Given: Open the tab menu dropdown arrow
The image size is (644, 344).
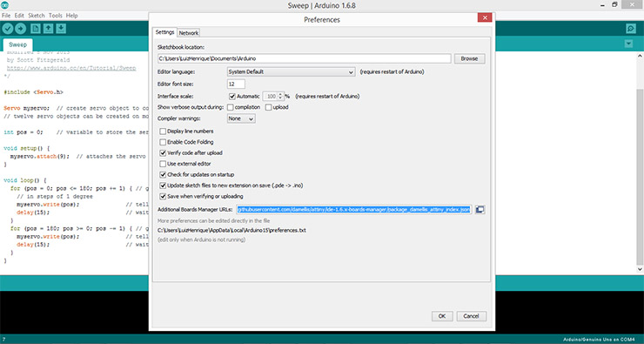Looking at the screenshot, I should 628,44.
